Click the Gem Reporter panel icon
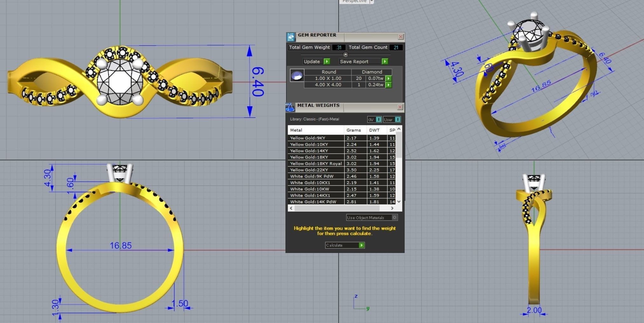 click(x=291, y=37)
